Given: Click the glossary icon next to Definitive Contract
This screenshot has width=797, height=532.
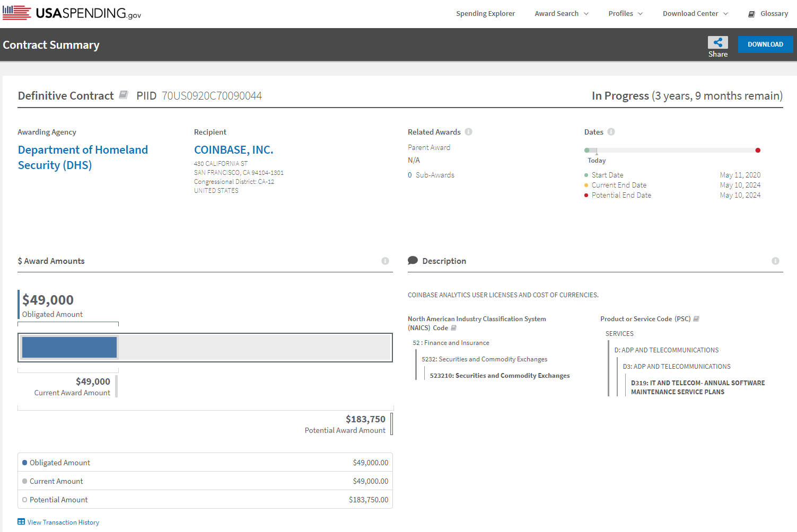Looking at the screenshot, I should (124, 95).
